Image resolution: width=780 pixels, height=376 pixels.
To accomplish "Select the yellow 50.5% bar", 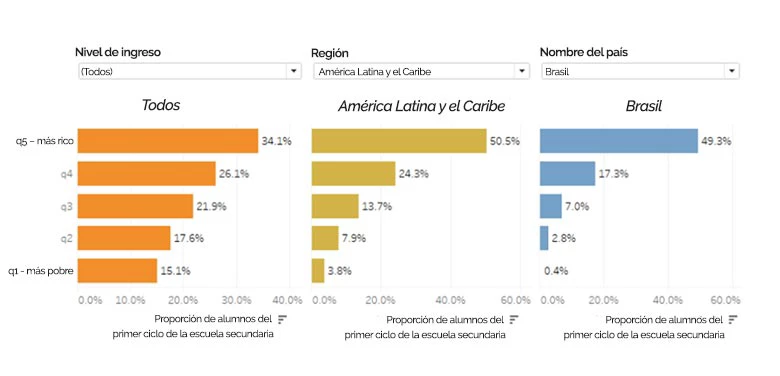I will (399, 141).
